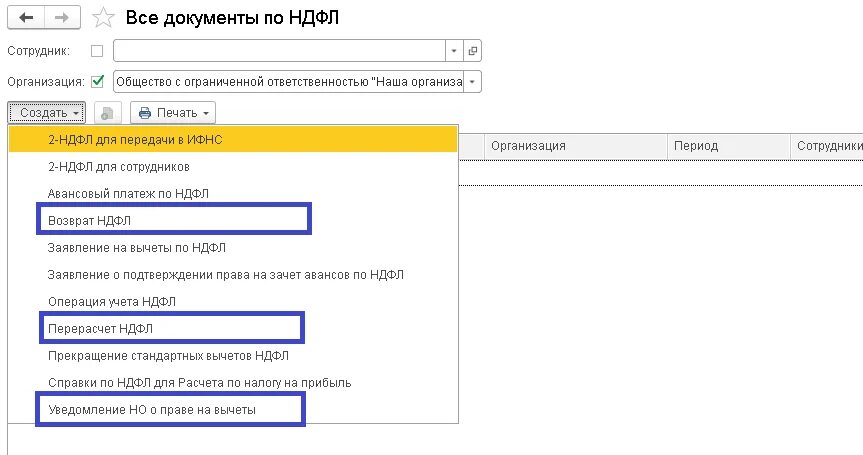863x455 pixels.
Task: Select "2-НДФЛ для передачи в ИФНС"
Action: tap(135, 139)
